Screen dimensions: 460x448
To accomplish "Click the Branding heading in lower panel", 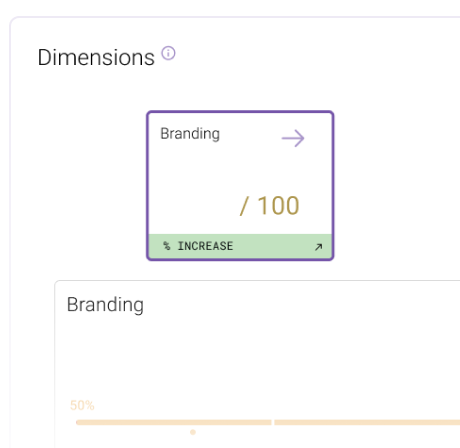I will coord(105,305).
